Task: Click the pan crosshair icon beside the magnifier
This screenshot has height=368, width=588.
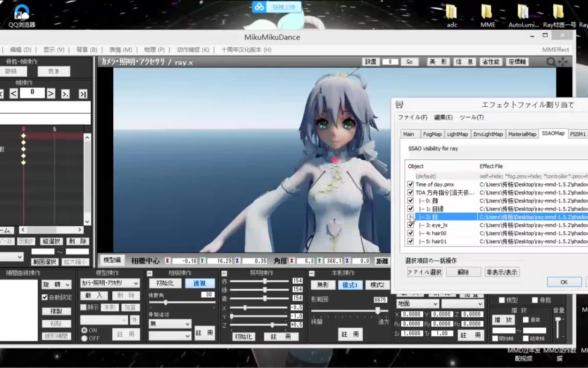Action: (x=563, y=62)
